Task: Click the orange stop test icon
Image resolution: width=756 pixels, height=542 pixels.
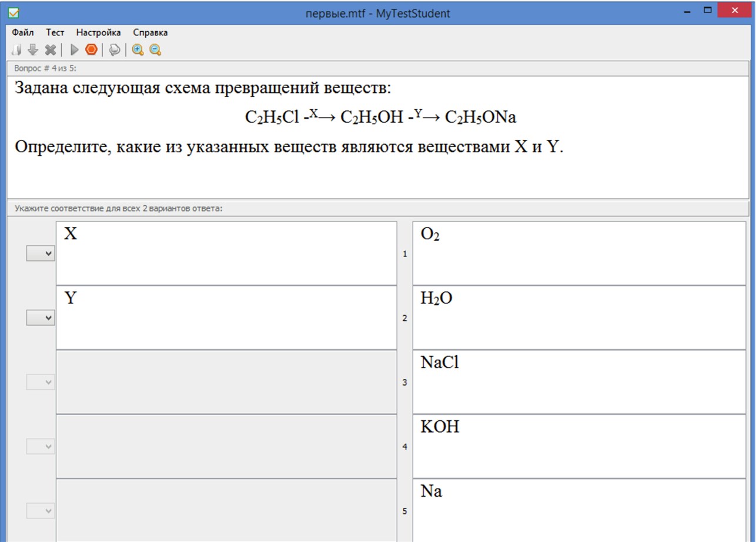Action: pyautogui.click(x=91, y=50)
